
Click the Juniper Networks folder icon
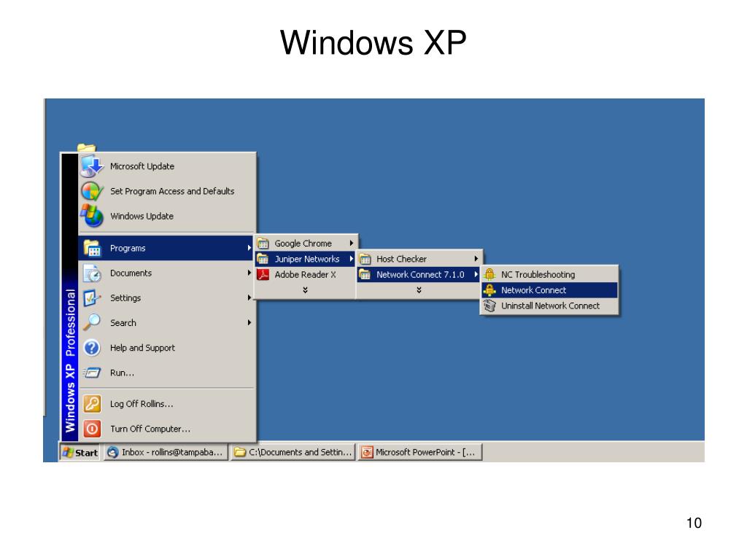(263, 259)
